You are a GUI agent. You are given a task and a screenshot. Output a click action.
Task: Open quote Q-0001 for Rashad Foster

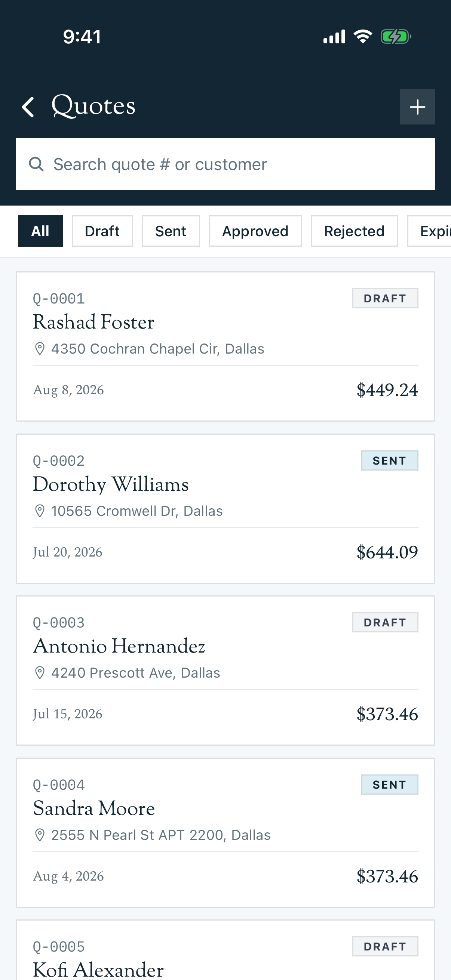tap(225, 346)
